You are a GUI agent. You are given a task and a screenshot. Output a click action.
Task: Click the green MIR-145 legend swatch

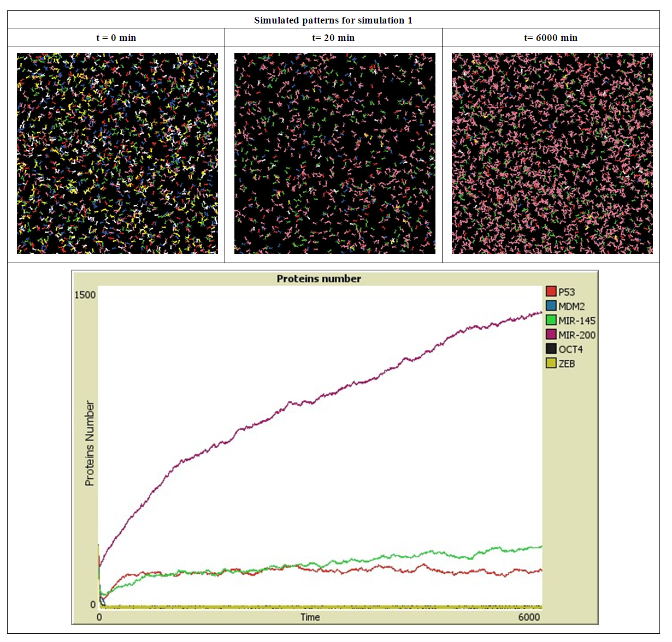pos(551,320)
